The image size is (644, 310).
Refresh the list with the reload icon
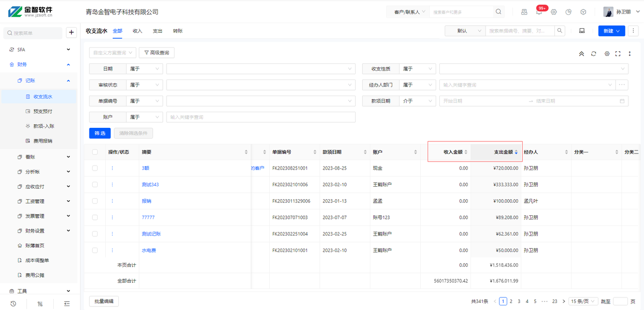594,53
